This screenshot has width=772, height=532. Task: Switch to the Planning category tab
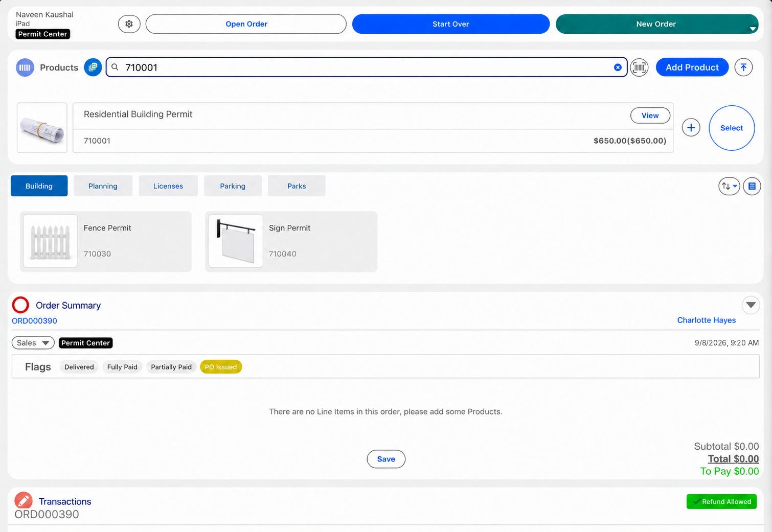[103, 186]
